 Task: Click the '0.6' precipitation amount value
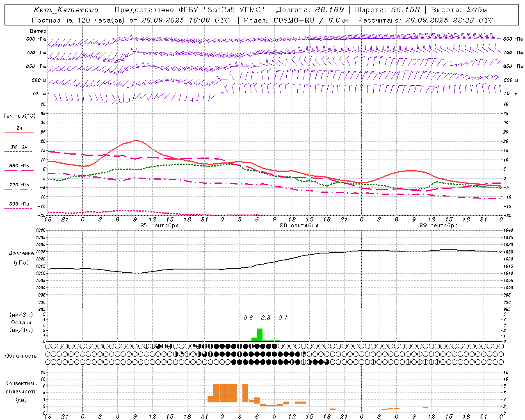tap(248, 317)
